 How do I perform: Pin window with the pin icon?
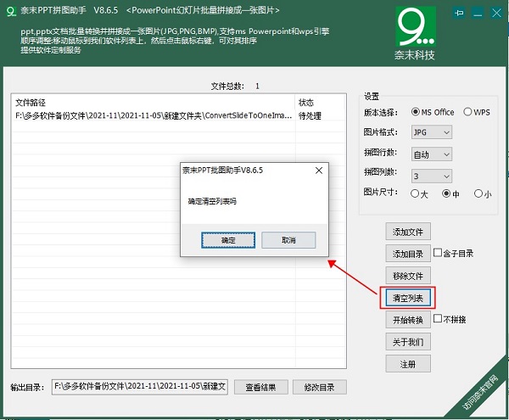pos(459,14)
